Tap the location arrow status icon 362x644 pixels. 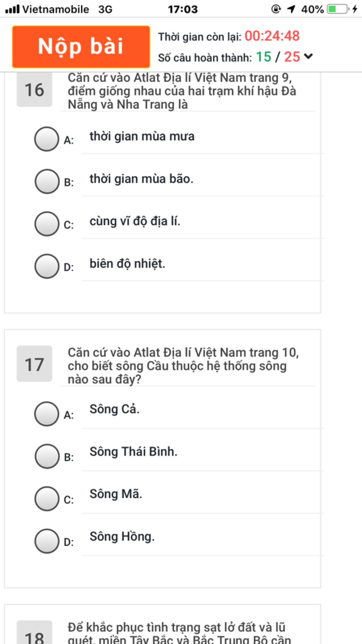point(291,9)
